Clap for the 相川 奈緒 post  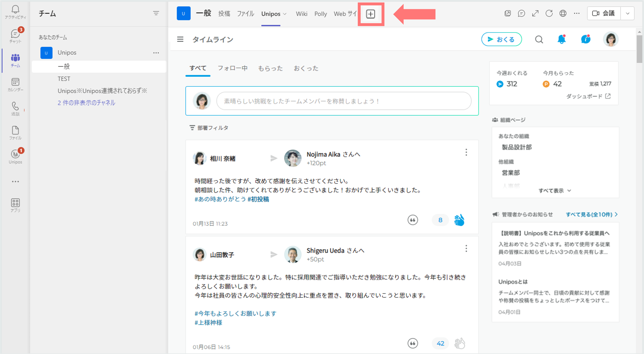coord(459,220)
